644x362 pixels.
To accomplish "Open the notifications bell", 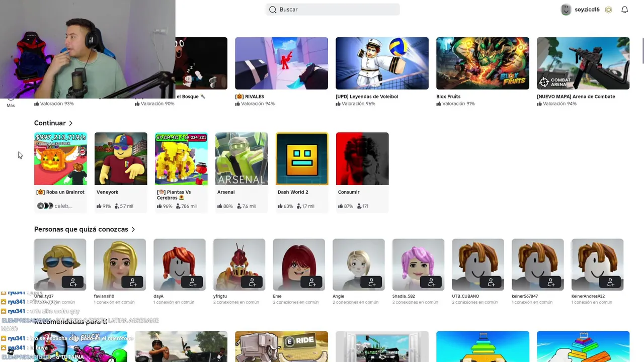I will pos(624,10).
